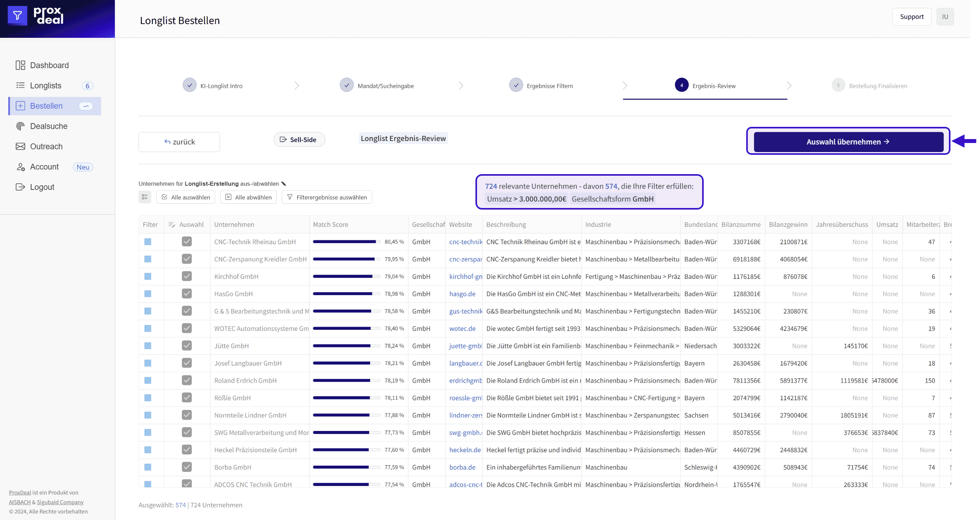Open the Outreach menu item
Viewport: 980px width, 520px height.
click(55, 147)
